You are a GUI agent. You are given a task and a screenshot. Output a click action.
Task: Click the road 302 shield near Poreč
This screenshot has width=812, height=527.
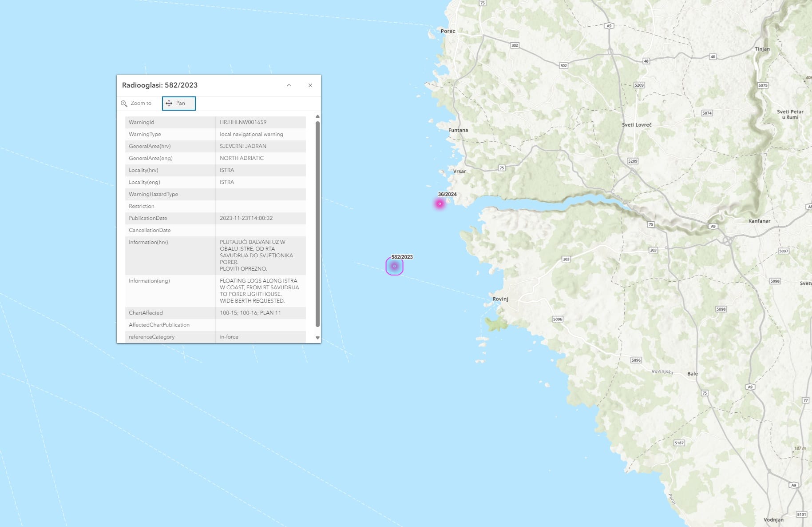515,45
